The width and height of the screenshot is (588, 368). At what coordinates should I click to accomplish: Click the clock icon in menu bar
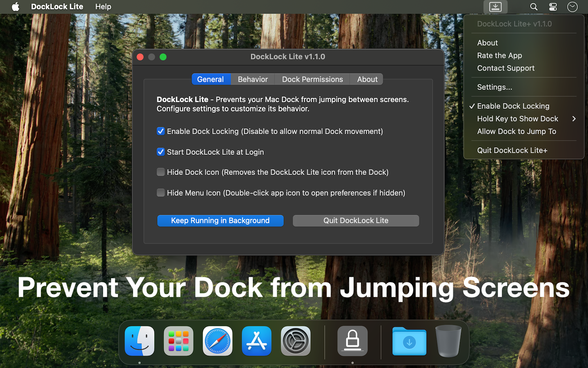(x=572, y=7)
